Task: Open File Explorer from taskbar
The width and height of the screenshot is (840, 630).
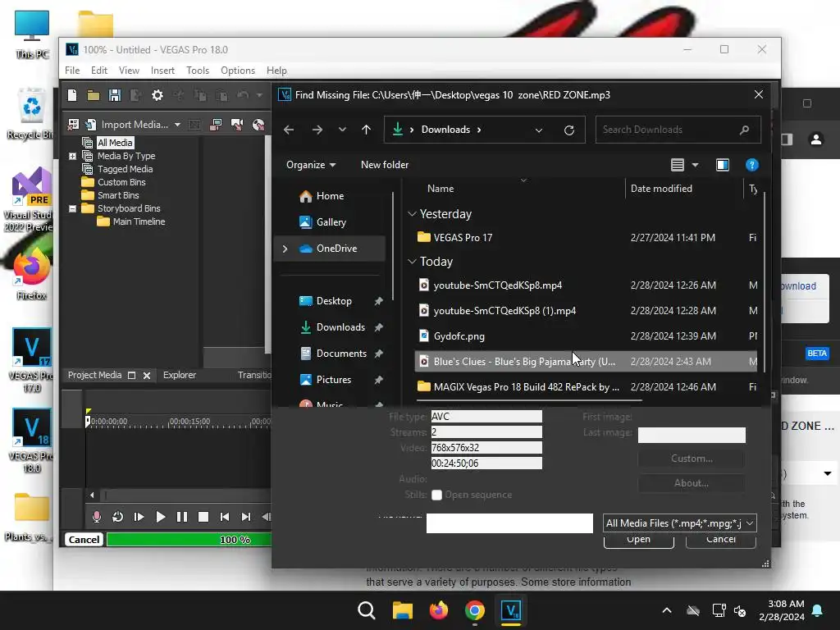Action: 402,610
